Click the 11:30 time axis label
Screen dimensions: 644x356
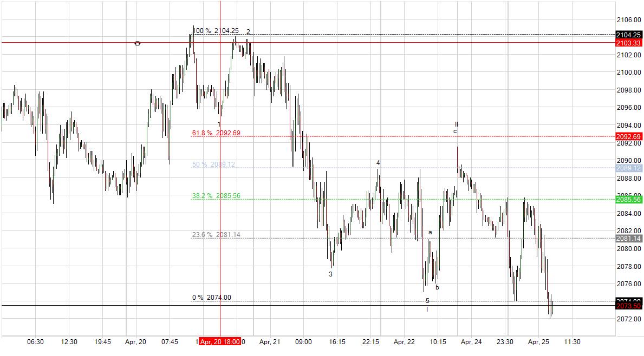click(x=572, y=342)
